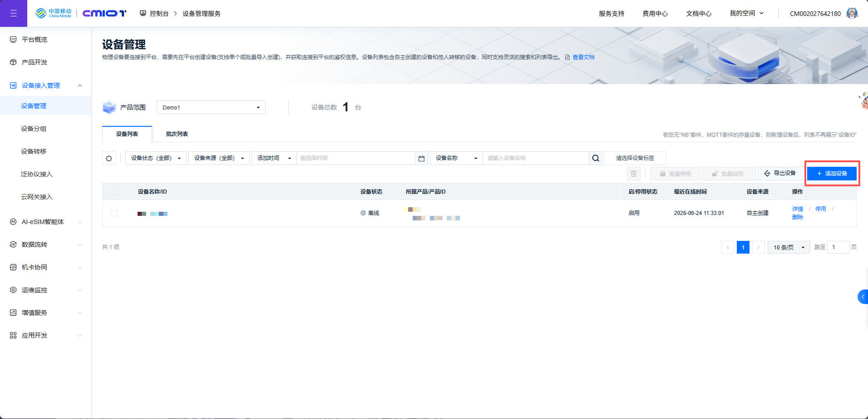Viewport: 868px width, 419px height.
Task: Open the 详情 link for the device
Action: (x=798, y=209)
